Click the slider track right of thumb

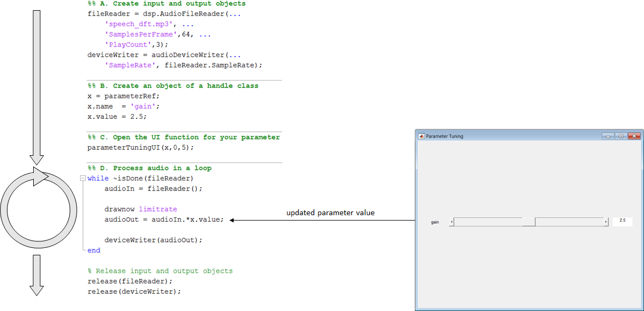[570, 222]
